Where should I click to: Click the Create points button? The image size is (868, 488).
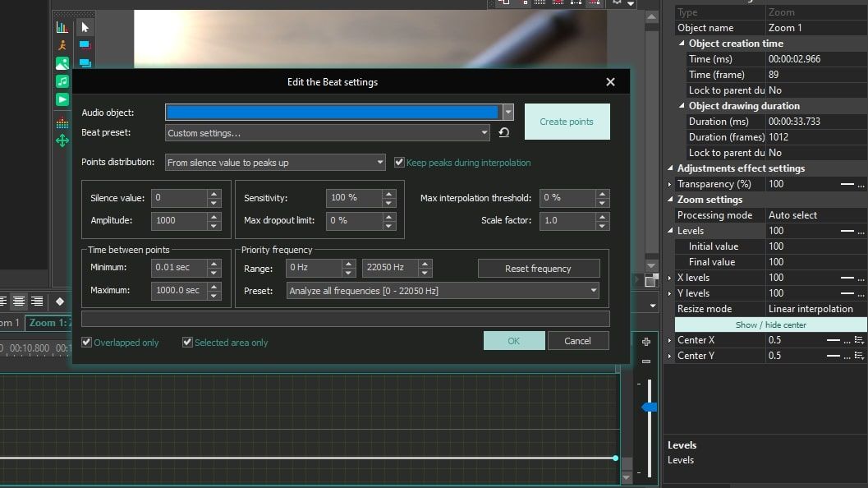pos(567,121)
